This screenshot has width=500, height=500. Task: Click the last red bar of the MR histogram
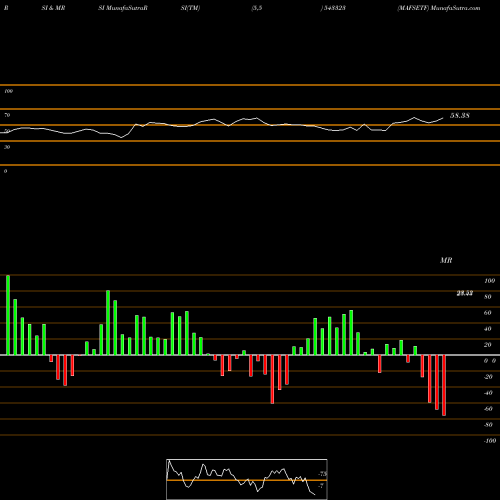coord(444,385)
